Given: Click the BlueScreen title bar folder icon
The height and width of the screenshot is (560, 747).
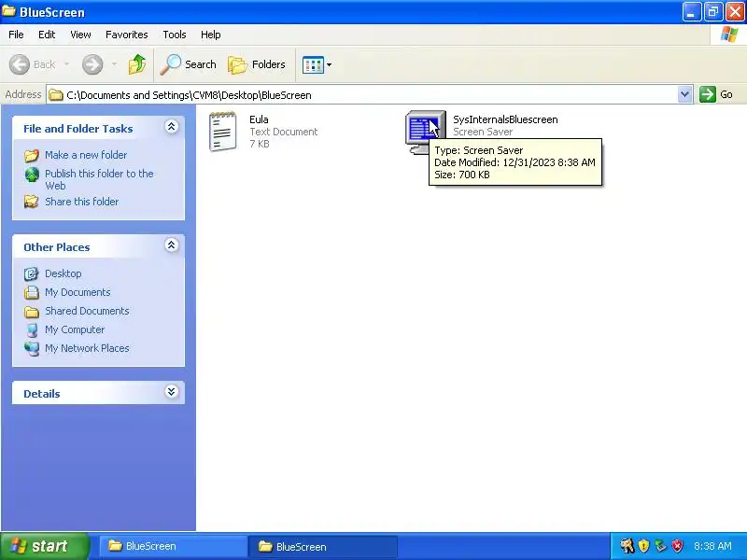Looking at the screenshot, I should point(8,11).
